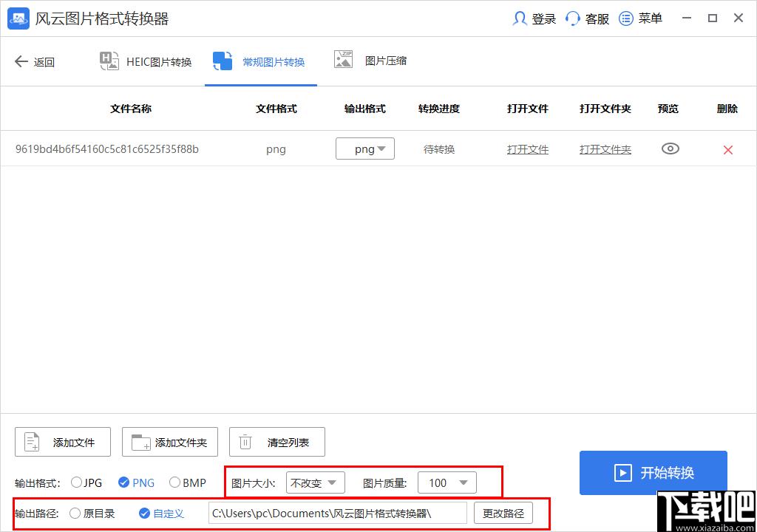Click the 更改路径 button
Viewport: 757px width, 532px height.
503,514
